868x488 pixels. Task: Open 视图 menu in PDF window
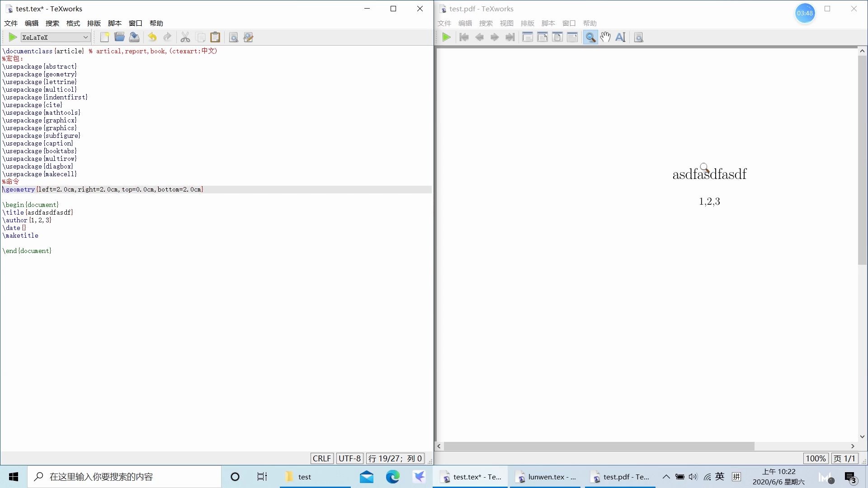tap(507, 23)
